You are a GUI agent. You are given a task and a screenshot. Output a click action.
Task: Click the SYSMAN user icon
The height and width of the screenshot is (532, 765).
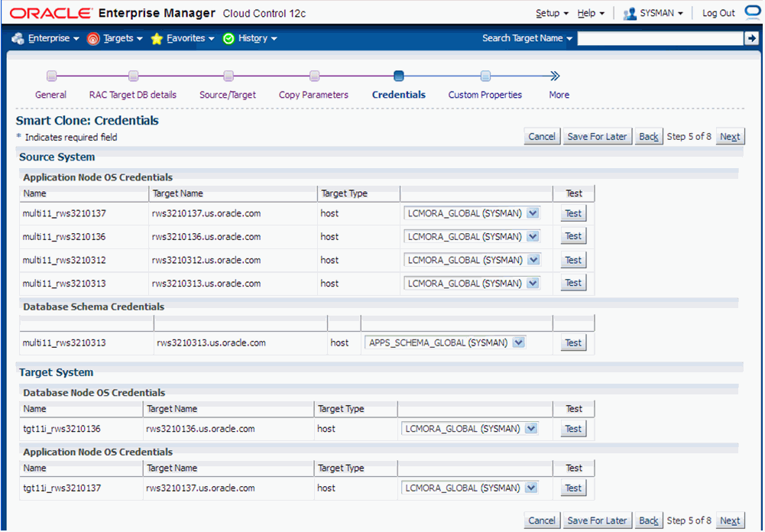tap(630, 14)
